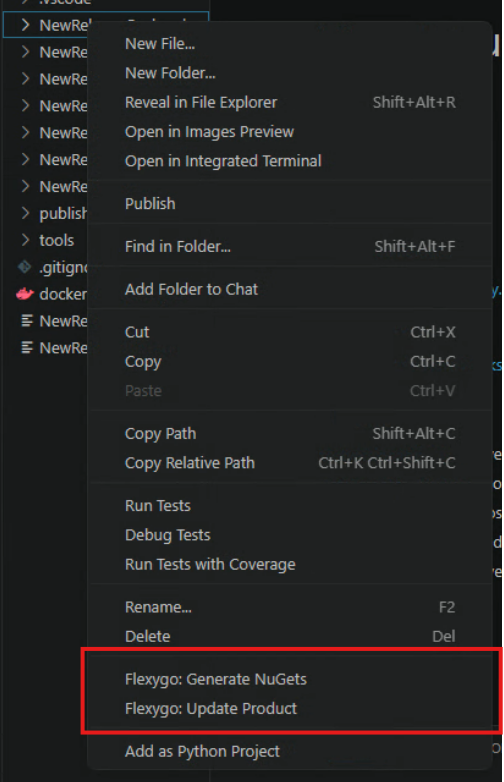Click Run Tests with Coverage
Viewport: 504px width, 782px height.
click(210, 564)
